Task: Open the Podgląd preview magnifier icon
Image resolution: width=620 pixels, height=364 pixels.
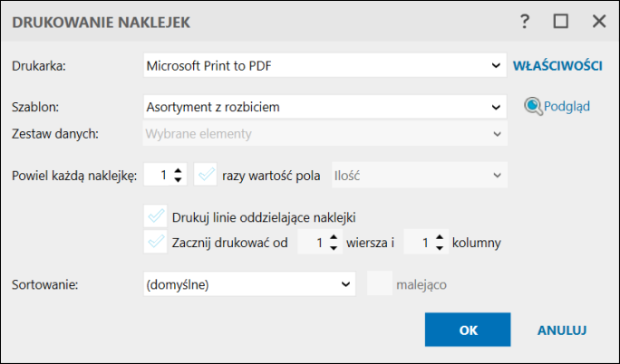Action: (x=533, y=106)
